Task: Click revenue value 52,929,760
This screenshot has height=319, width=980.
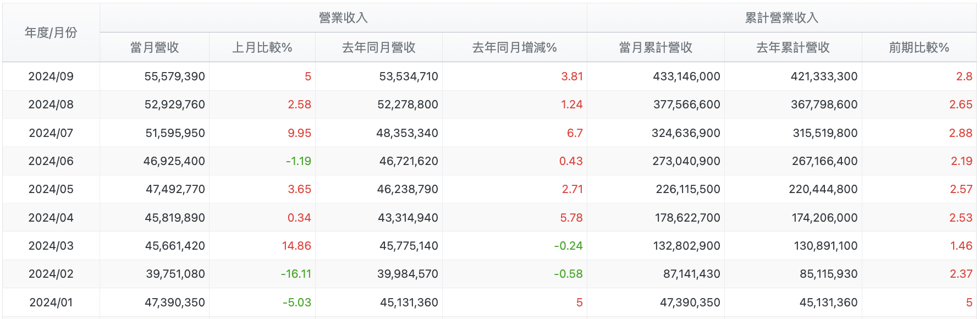Action: (x=174, y=105)
